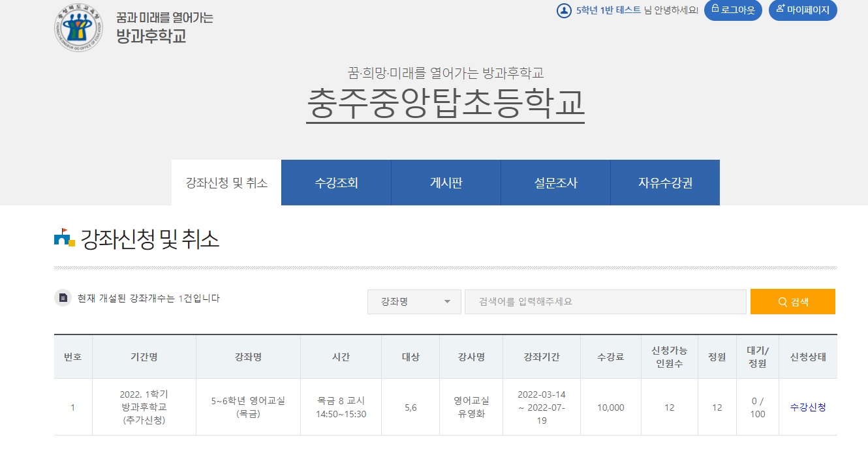Viewport: 868px width, 459px height.
Task: Select the 강좌신청 및 취소 tab
Action: 226,183
